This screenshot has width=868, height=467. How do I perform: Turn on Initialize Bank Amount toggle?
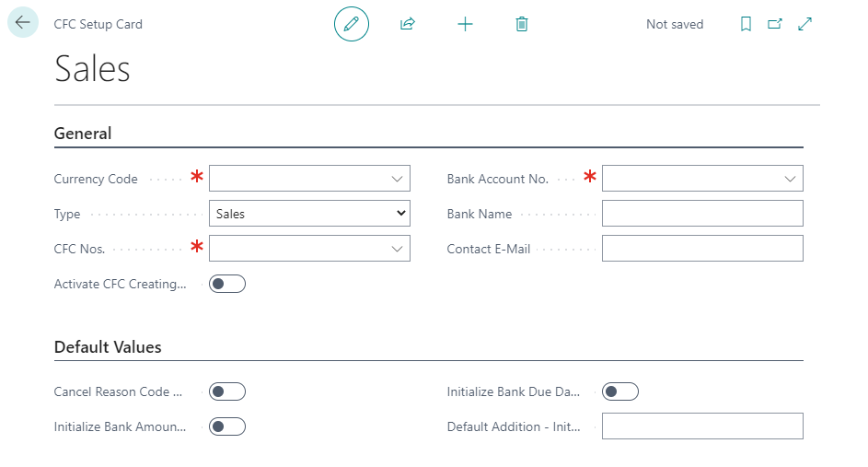coord(227,426)
